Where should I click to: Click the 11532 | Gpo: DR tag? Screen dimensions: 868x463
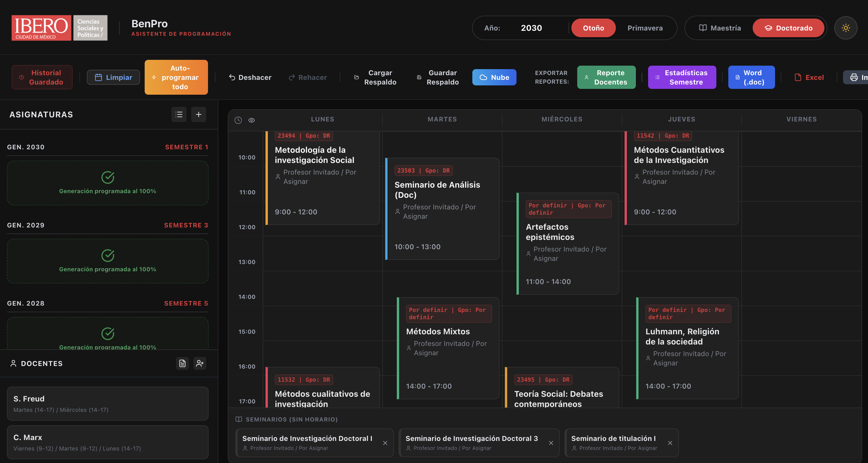[x=304, y=380]
